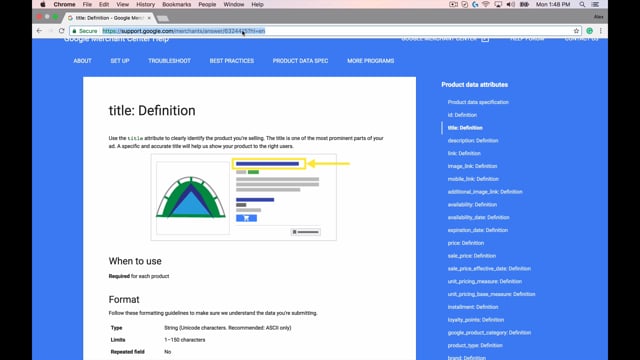Click the screen recording menu bar icon

coord(453,4)
